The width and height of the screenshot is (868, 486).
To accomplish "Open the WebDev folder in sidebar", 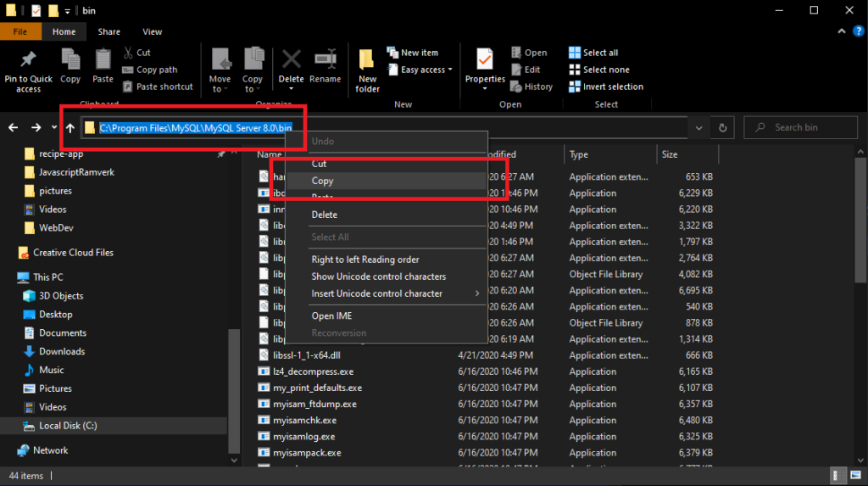I will [x=56, y=228].
